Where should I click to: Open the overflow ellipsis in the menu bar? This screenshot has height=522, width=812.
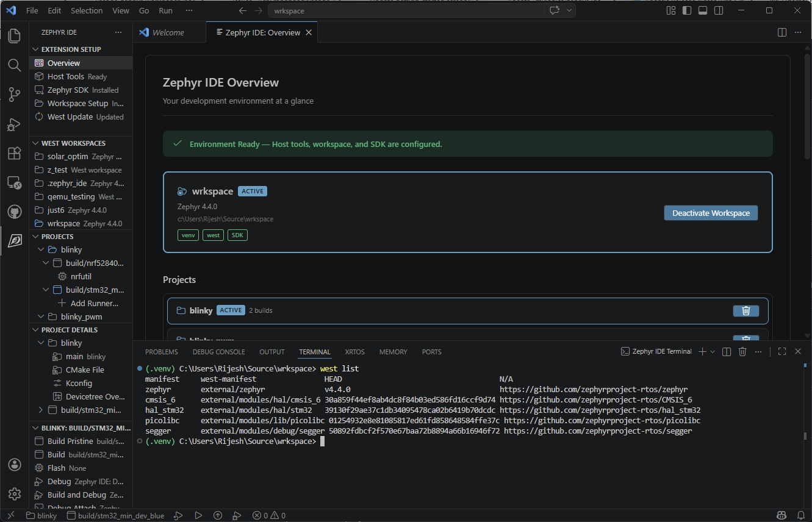point(189,10)
